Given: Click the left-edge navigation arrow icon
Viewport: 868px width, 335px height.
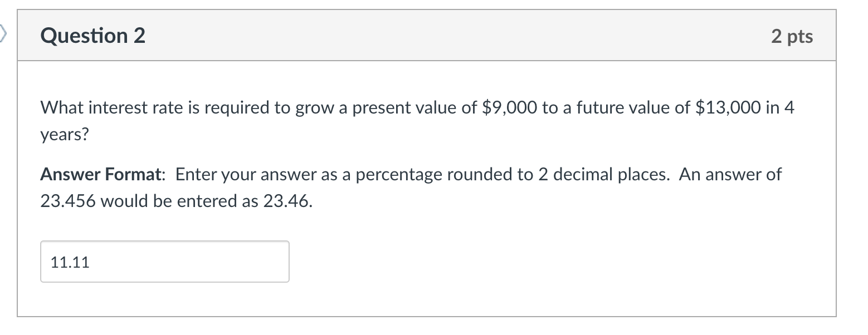Looking at the screenshot, I should coord(3,33).
